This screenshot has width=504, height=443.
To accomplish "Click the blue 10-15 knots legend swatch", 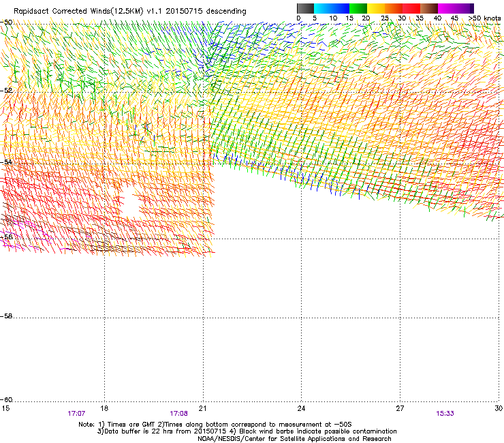I will 341,8.
